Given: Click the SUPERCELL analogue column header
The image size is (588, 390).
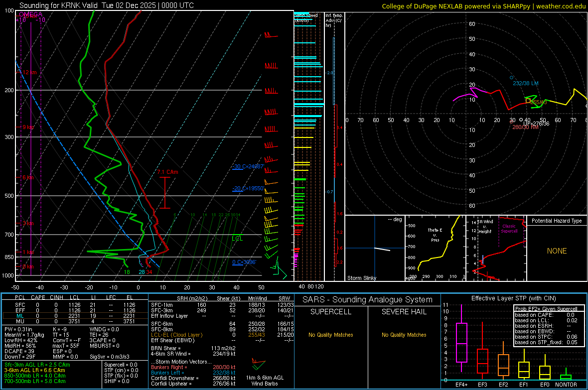Looking at the screenshot, I should click(x=331, y=312).
